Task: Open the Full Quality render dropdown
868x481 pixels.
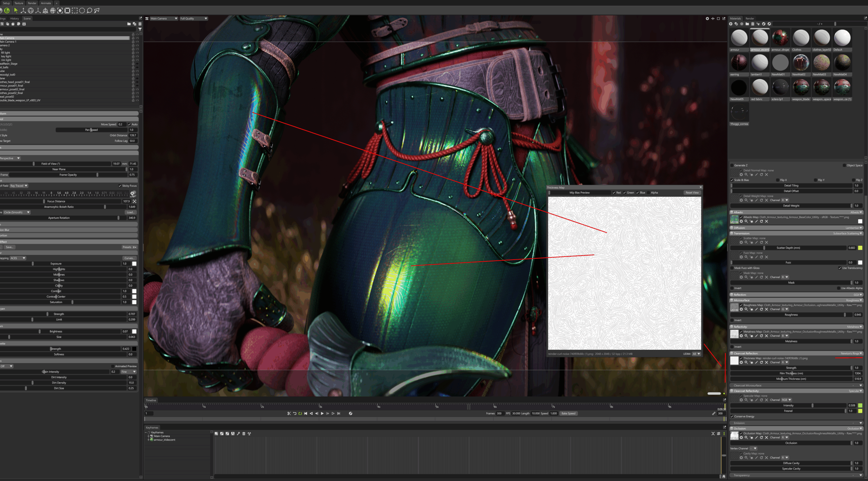Action: pyautogui.click(x=194, y=19)
